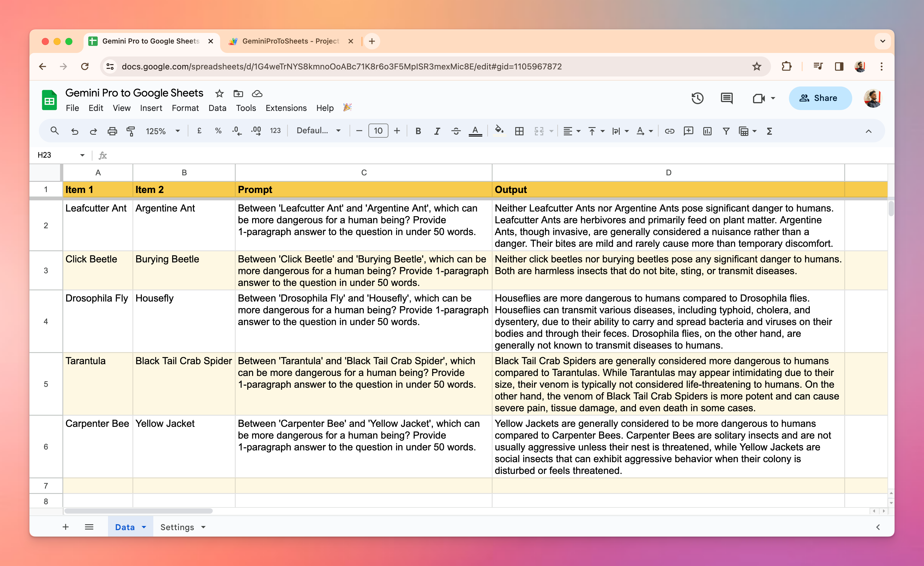Image resolution: width=924 pixels, height=566 pixels.
Task: Select the borders tool
Action: pyautogui.click(x=519, y=131)
